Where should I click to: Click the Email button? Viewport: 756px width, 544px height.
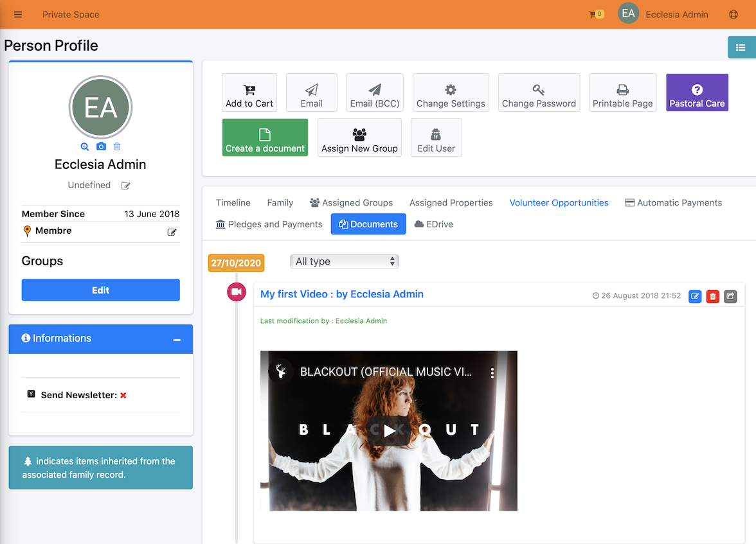(x=311, y=92)
